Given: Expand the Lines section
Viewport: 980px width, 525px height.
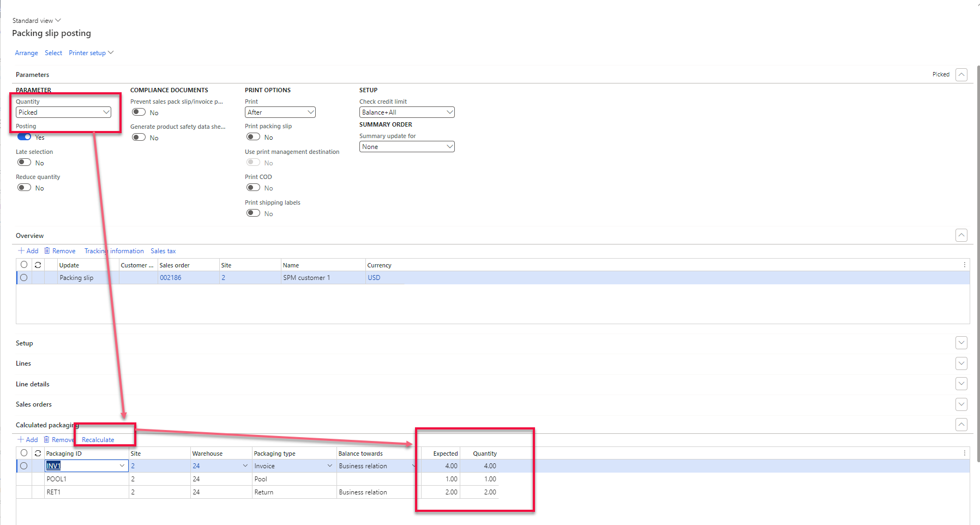Looking at the screenshot, I should coord(961,363).
